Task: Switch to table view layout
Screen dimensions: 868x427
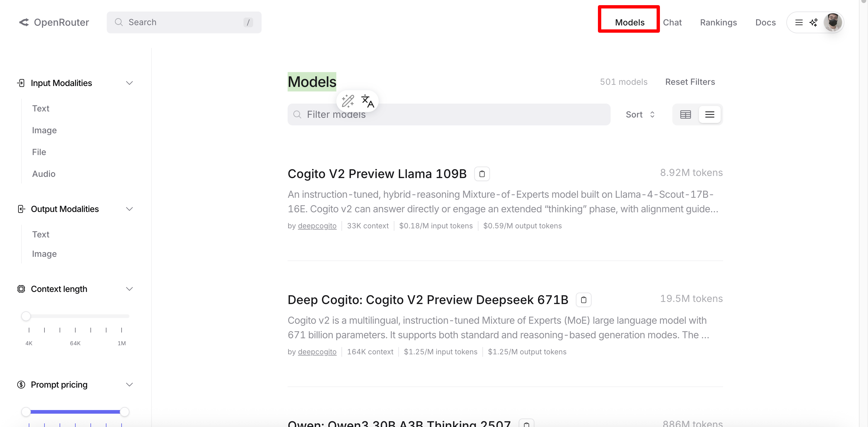Action: (x=685, y=115)
